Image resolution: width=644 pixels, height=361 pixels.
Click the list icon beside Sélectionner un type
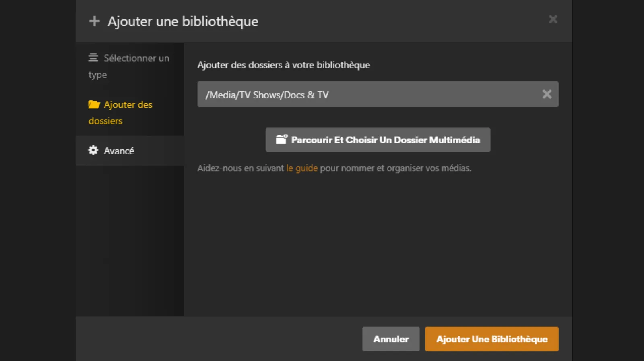93,58
